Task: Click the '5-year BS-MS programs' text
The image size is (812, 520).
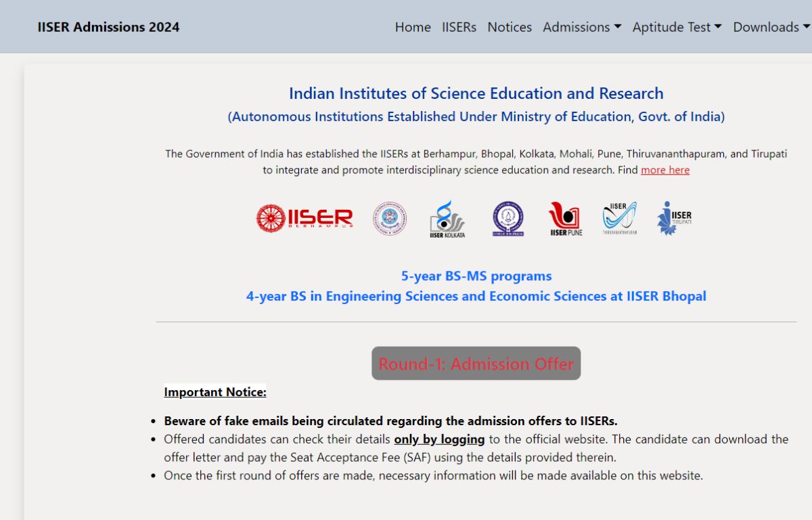Action: [x=476, y=276]
